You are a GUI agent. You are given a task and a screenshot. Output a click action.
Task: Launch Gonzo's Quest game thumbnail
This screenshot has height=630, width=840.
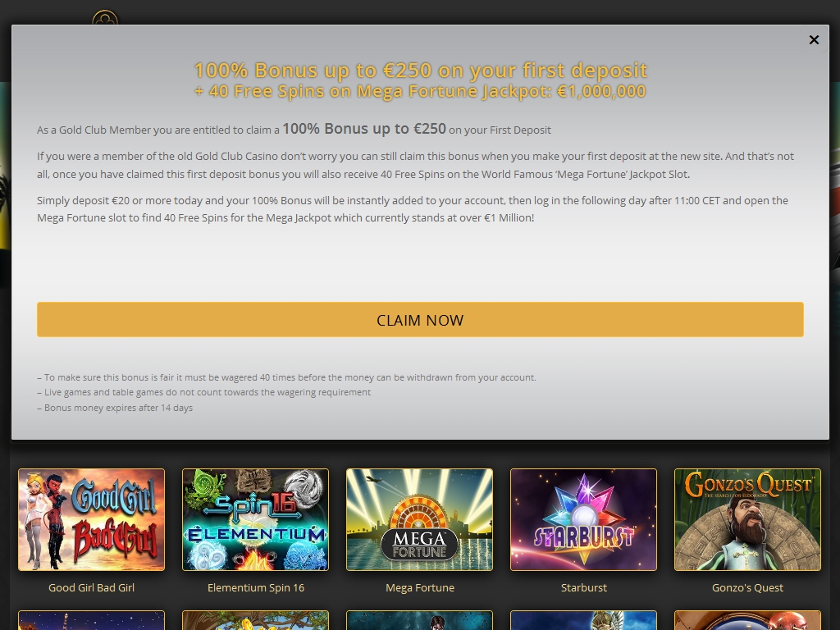tap(747, 519)
